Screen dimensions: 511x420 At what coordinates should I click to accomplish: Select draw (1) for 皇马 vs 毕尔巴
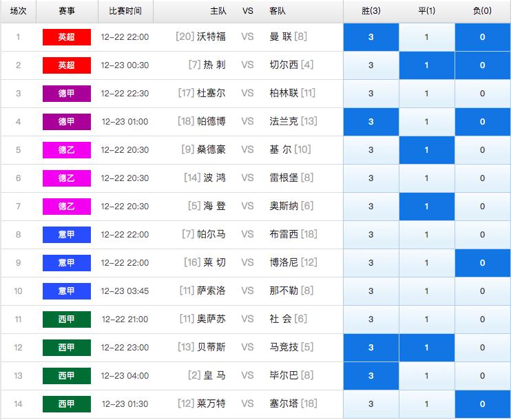[x=426, y=376]
